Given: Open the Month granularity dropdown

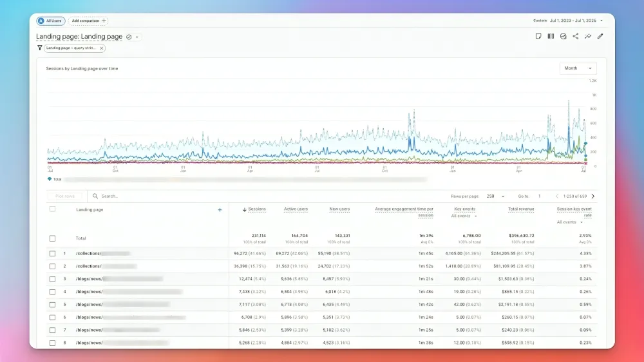Looking at the screenshot, I should [578, 68].
